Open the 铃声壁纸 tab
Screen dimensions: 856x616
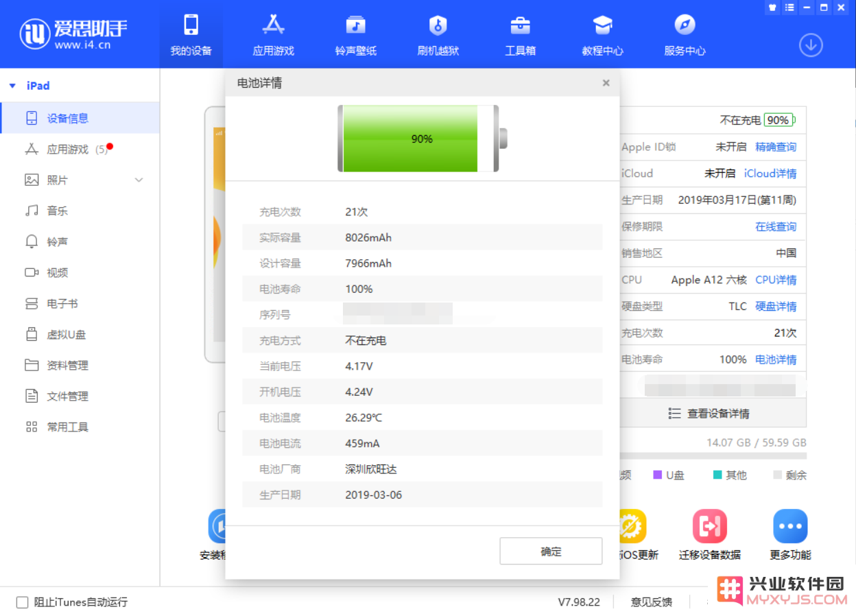[355, 34]
